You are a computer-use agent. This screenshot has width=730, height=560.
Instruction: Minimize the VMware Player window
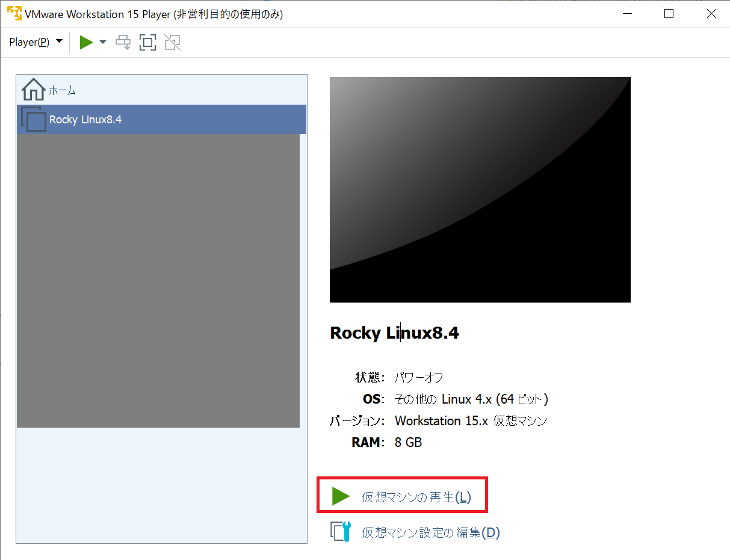click(x=626, y=14)
